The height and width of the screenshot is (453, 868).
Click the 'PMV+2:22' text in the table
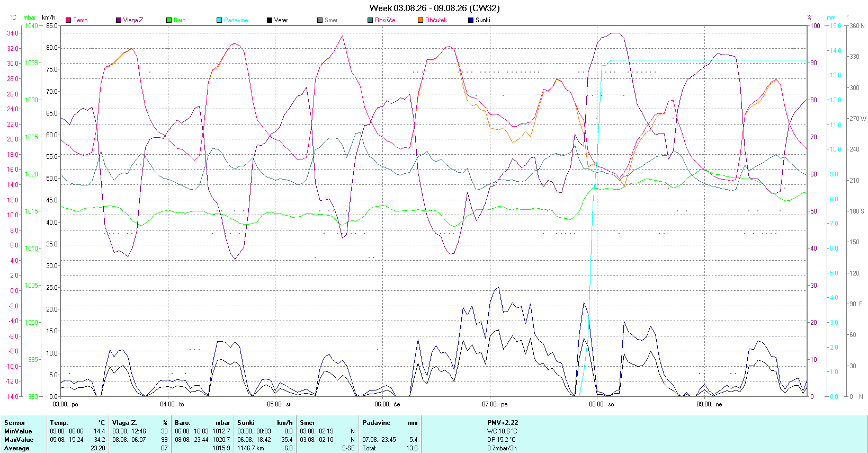(x=503, y=423)
